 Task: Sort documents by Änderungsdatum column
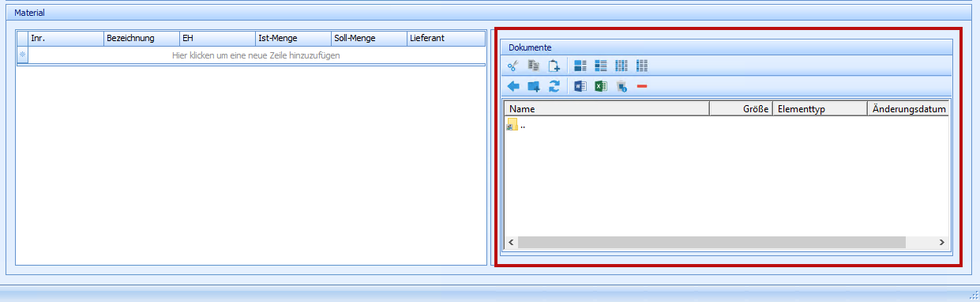908,109
